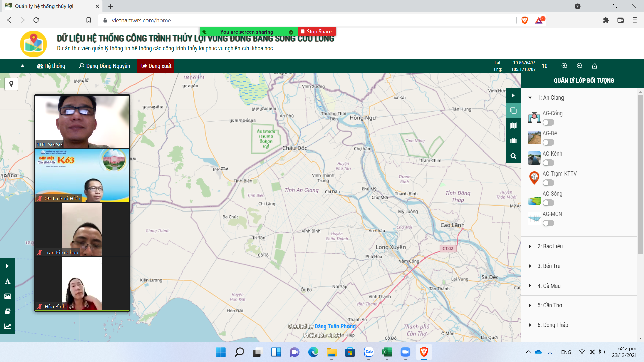Open the Hệ thống menu
This screenshot has width=644, height=362.
(51, 66)
